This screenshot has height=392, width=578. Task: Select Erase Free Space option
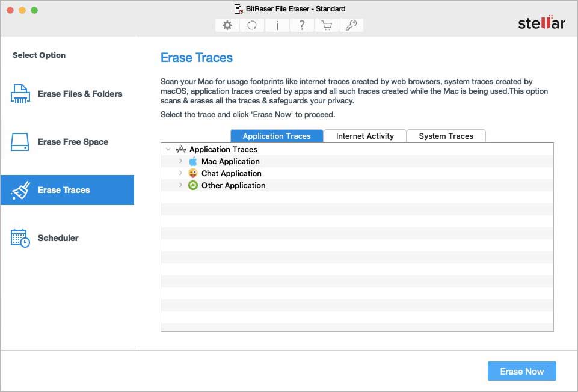coord(67,142)
